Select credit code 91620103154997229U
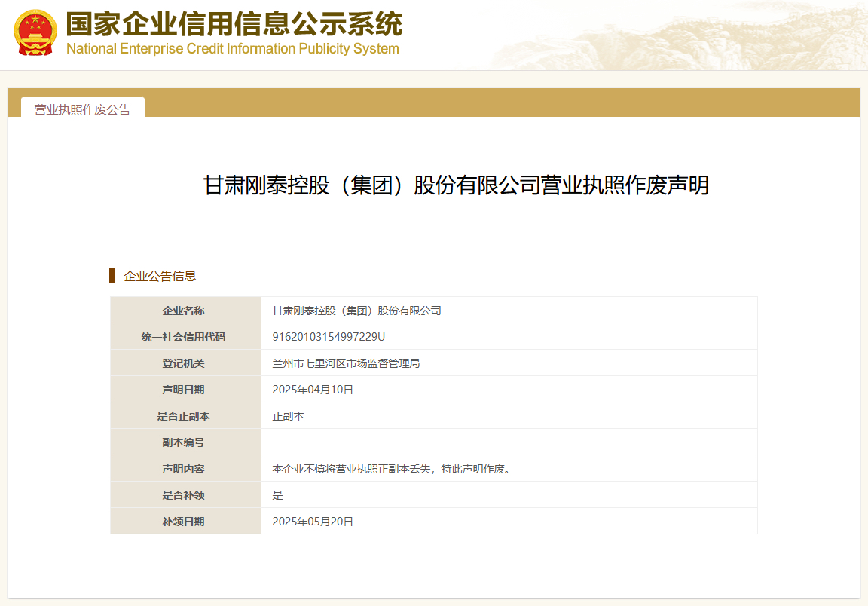This screenshot has width=868, height=606. point(329,337)
